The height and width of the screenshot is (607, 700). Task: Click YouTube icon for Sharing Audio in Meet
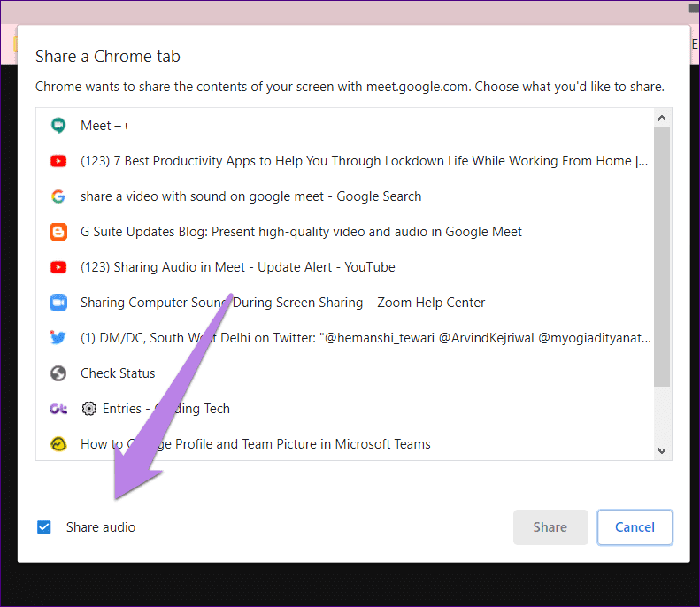pyautogui.click(x=58, y=267)
